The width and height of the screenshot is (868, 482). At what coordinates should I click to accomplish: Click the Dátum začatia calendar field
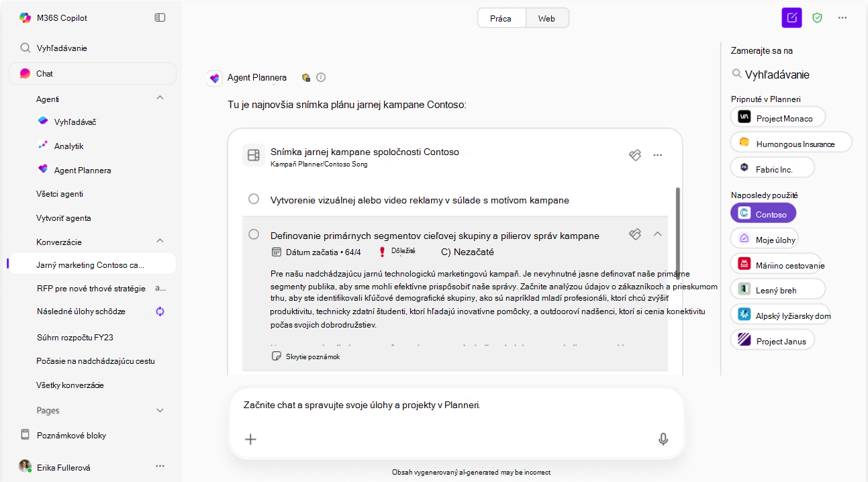[x=316, y=252]
